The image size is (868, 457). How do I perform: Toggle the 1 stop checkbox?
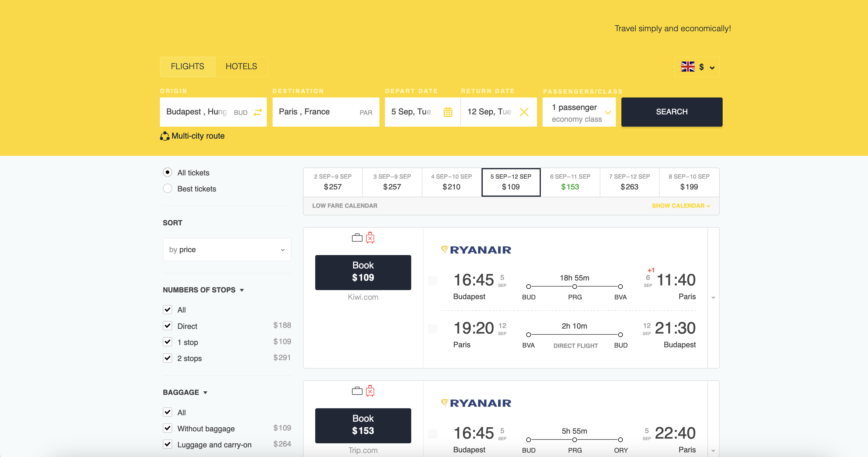[168, 342]
